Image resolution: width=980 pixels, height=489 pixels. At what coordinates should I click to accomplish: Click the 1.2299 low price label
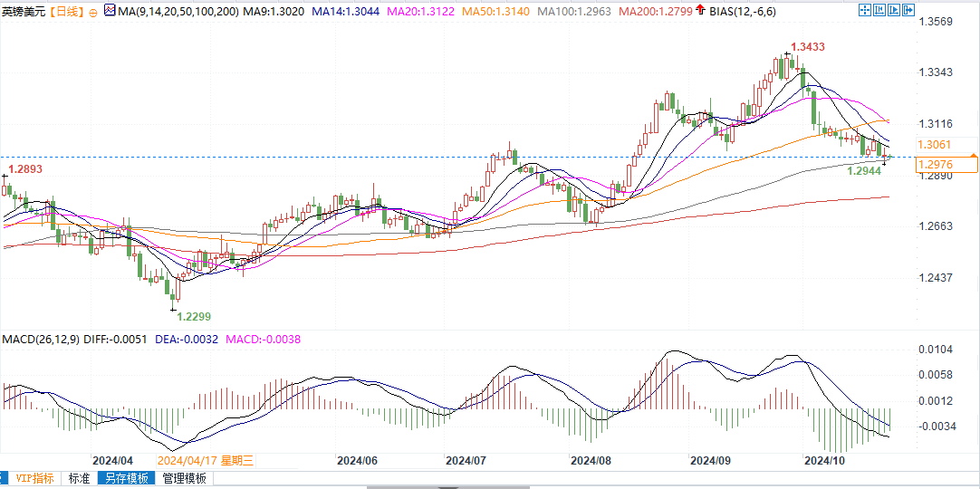194,317
